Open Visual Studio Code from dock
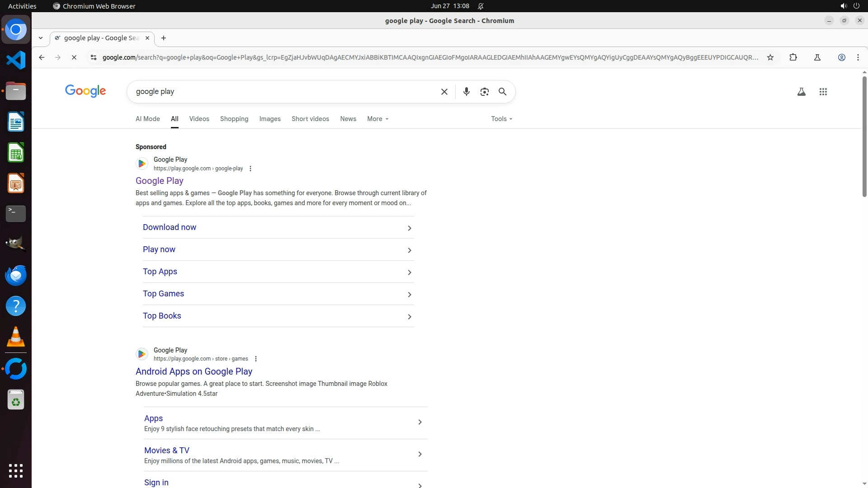The height and width of the screenshot is (488, 868). point(16,60)
